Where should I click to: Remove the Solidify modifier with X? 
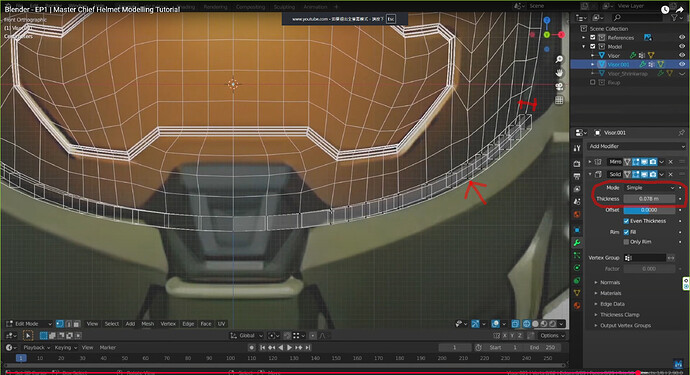coord(671,174)
